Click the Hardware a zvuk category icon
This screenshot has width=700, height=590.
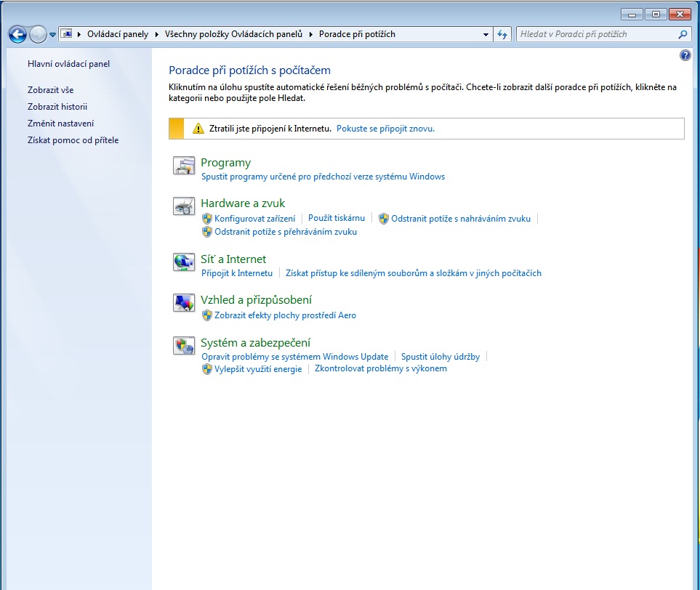coord(184,206)
